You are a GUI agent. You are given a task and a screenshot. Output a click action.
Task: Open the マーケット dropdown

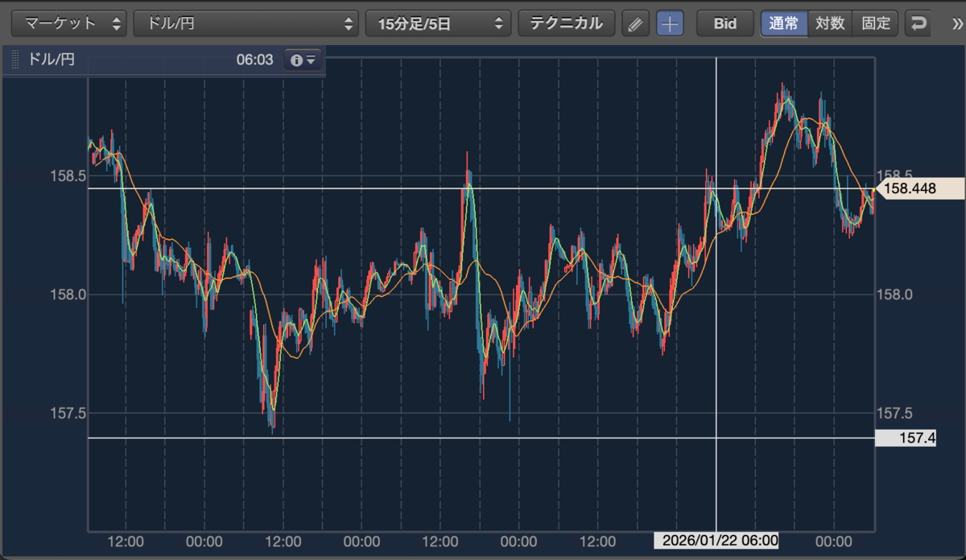click(x=71, y=23)
